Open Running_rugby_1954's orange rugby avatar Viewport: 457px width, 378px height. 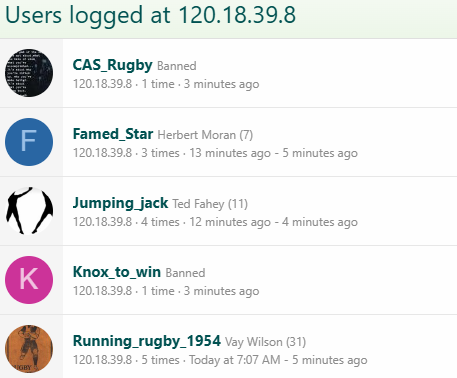click(29, 349)
